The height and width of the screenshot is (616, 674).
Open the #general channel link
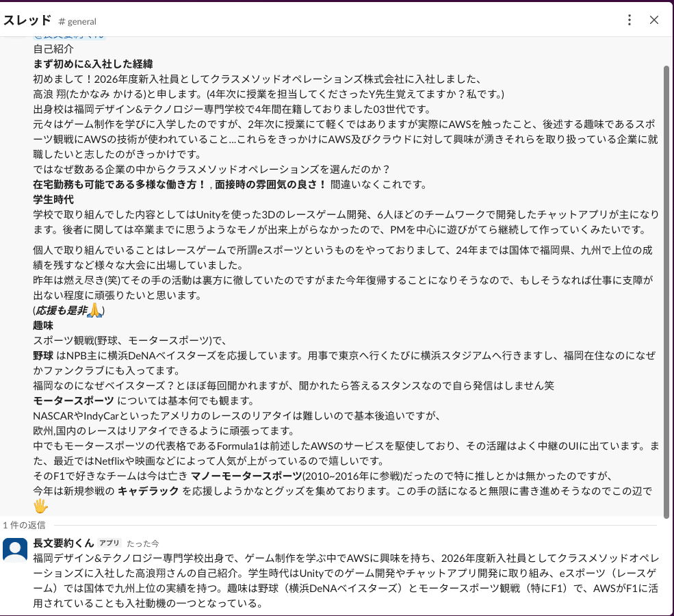(x=77, y=21)
